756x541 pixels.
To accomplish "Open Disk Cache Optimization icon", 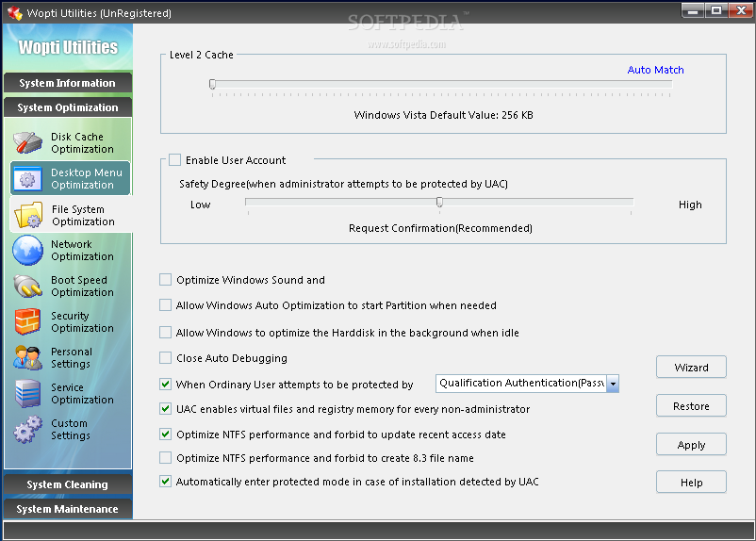I will (27, 142).
